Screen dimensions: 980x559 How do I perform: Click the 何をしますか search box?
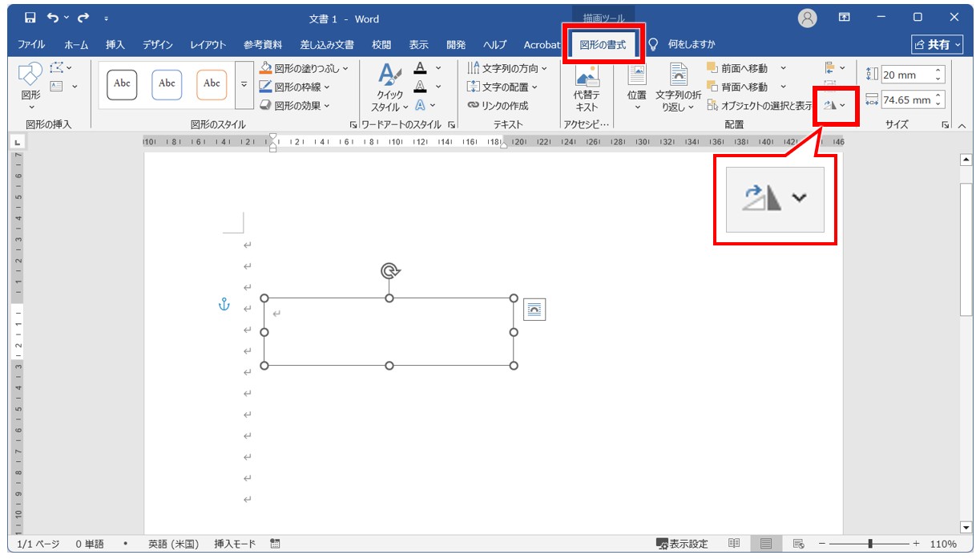[691, 45]
